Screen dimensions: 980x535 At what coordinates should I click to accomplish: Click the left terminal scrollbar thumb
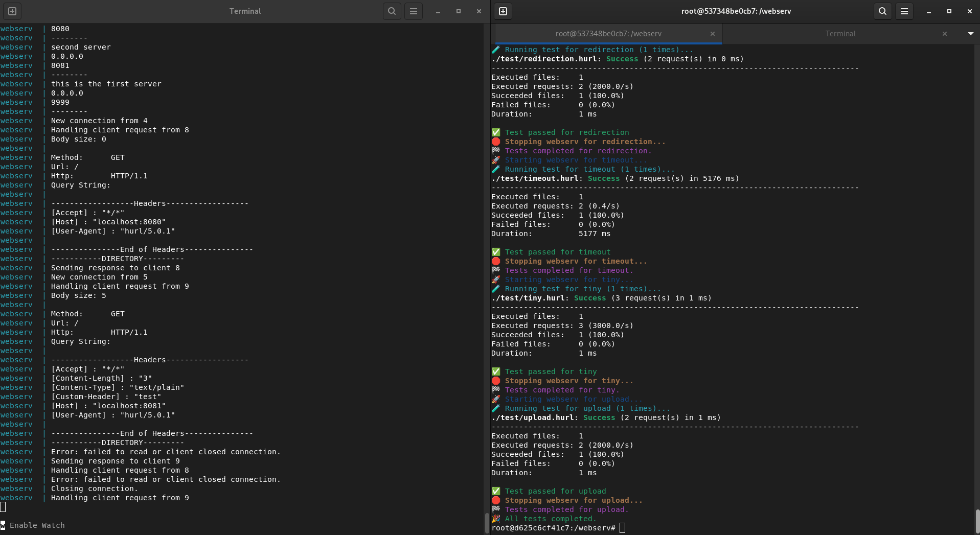487,523
